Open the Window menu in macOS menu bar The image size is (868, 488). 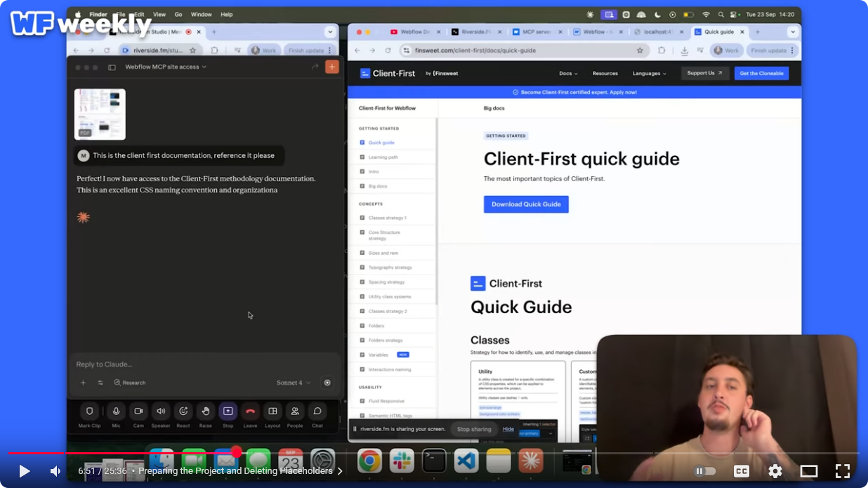pos(201,14)
